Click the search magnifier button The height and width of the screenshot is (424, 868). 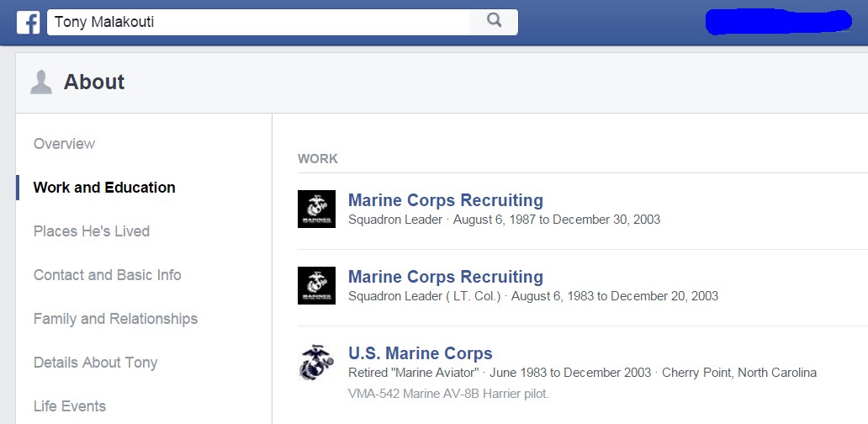tap(494, 21)
